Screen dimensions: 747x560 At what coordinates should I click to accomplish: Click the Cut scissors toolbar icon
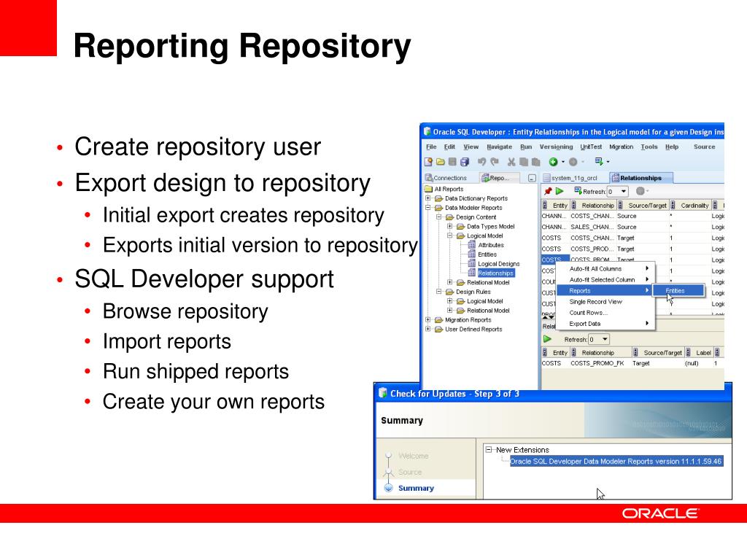[511, 162]
